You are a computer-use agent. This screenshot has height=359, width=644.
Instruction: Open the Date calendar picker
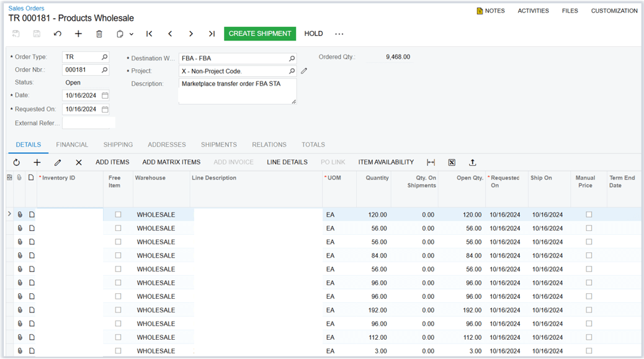coord(105,96)
